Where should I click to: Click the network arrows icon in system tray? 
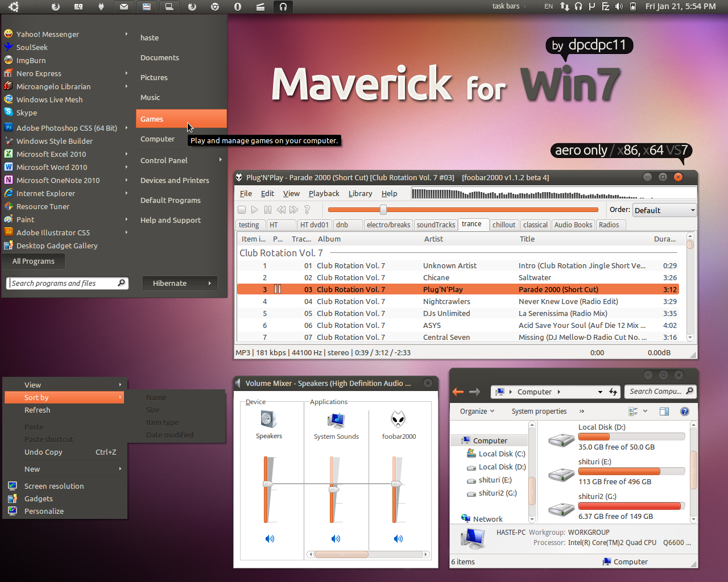point(565,6)
